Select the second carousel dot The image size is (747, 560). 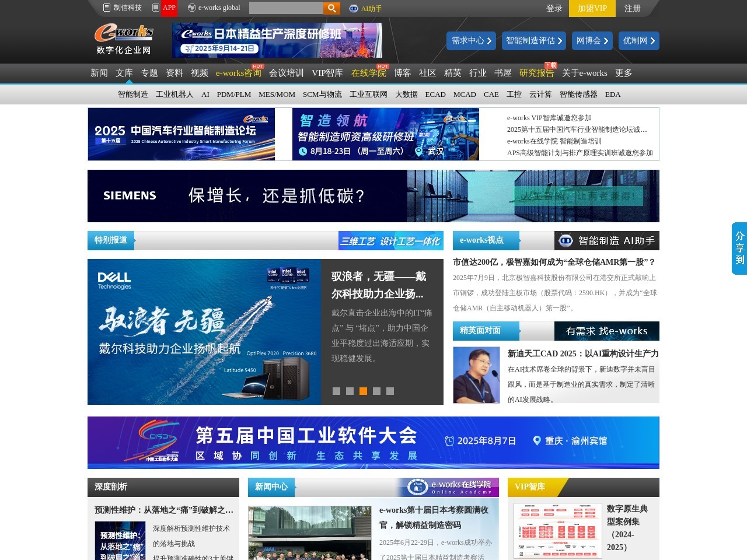coord(350,391)
